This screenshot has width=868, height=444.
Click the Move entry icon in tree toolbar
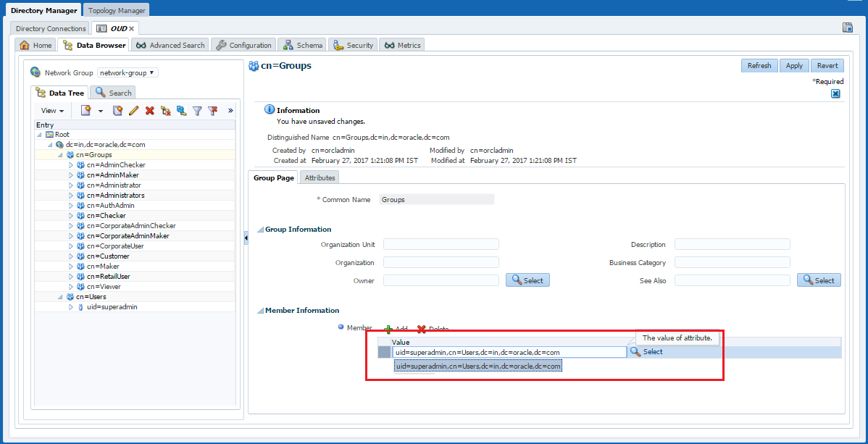[x=181, y=111]
